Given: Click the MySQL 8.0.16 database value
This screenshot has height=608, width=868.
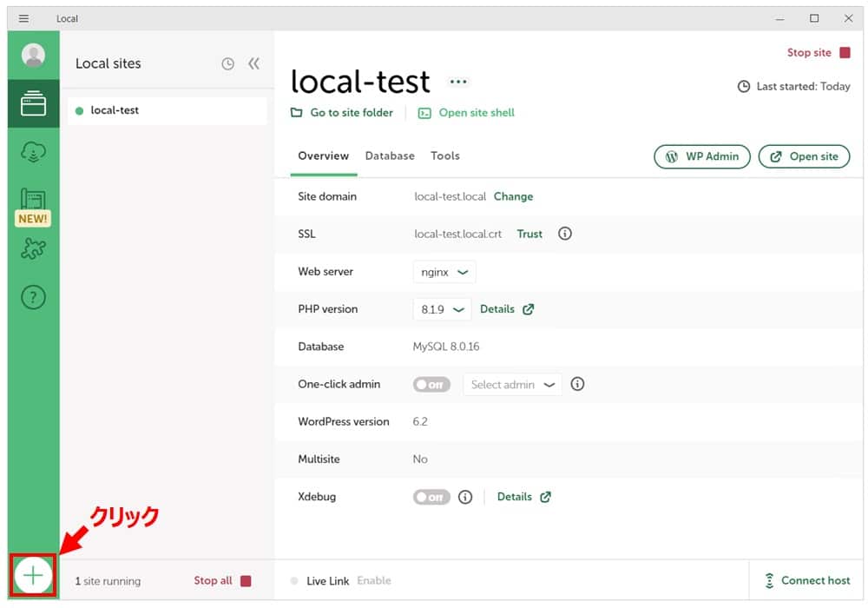Looking at the screenshot, I should (445, 347).
